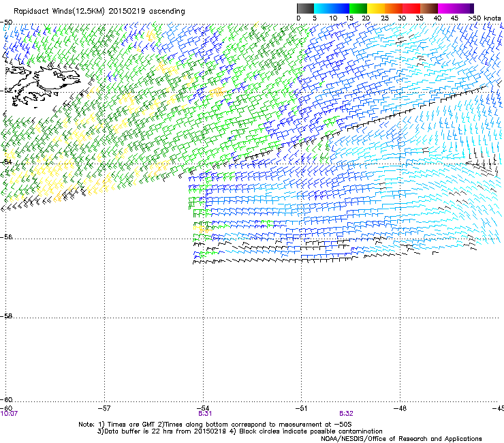Viewport: 504px width, 443px height.
Task: Click the latitude label -52
Action: pos(6,91)
